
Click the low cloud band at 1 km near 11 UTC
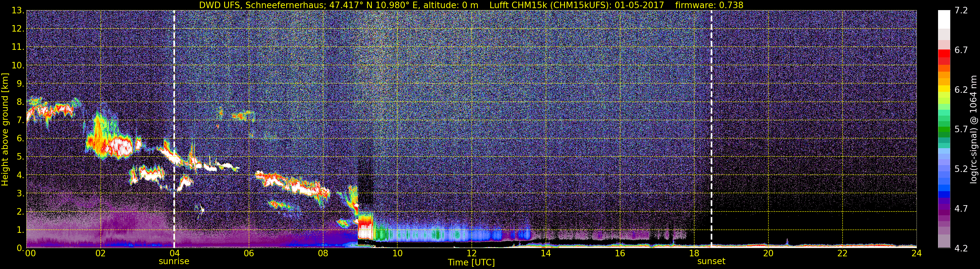point(437,234)
